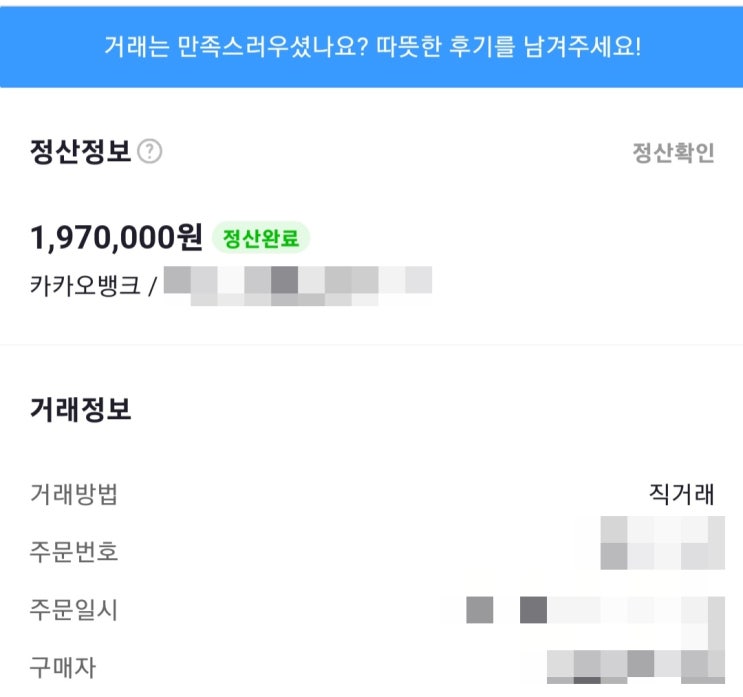
Task: Tap the blurred order date value
Action: 595,609
